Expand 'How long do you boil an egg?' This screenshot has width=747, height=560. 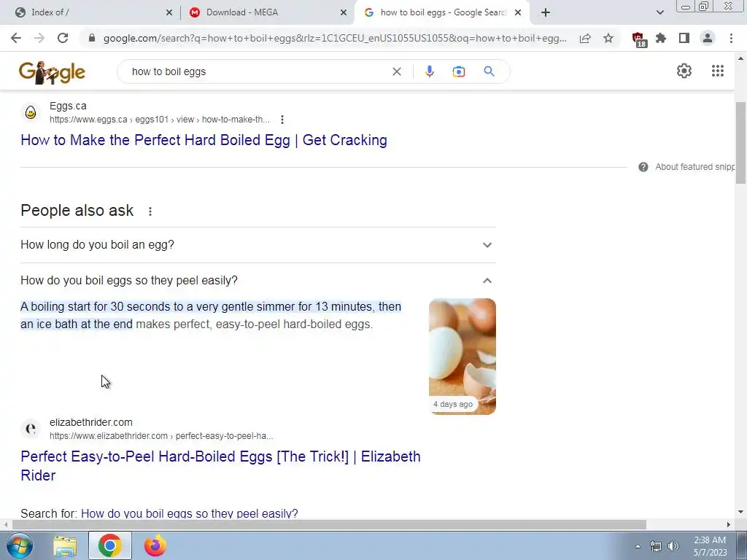click(258, 245)
